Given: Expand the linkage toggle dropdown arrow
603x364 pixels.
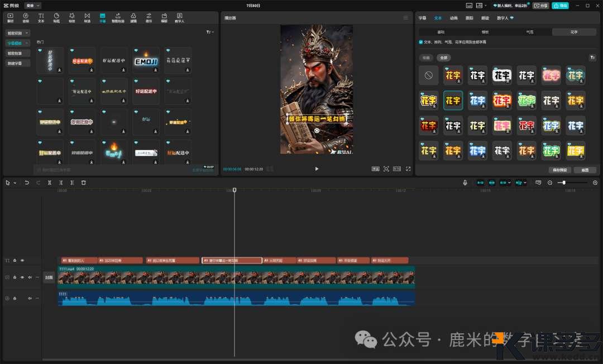Looking at the screenshot, I should [x=510, y=183].
